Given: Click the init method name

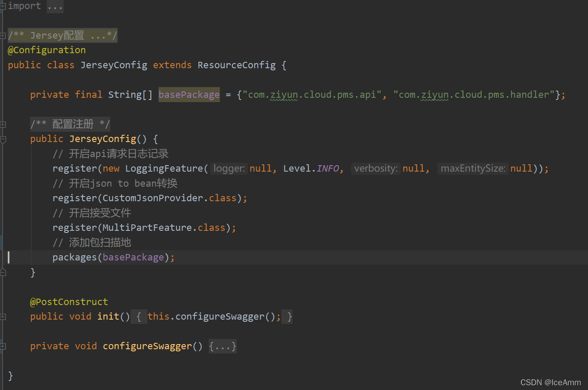Looking at the screenshot, I should click(x=108, y=317).
